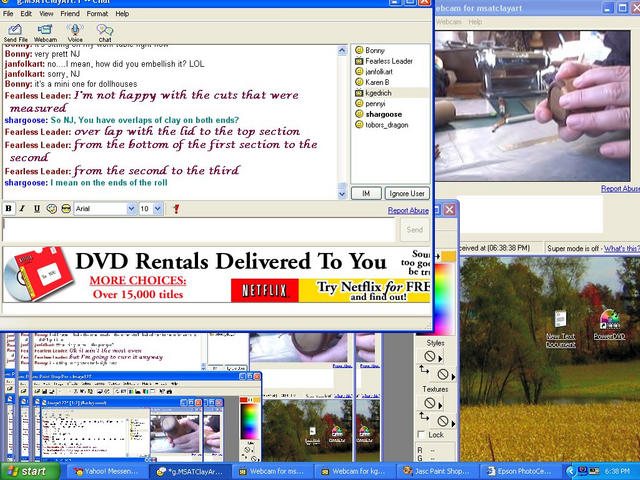Open the emoticon smiley picker
Screen dimensions: 640x480
pos(66,209)
